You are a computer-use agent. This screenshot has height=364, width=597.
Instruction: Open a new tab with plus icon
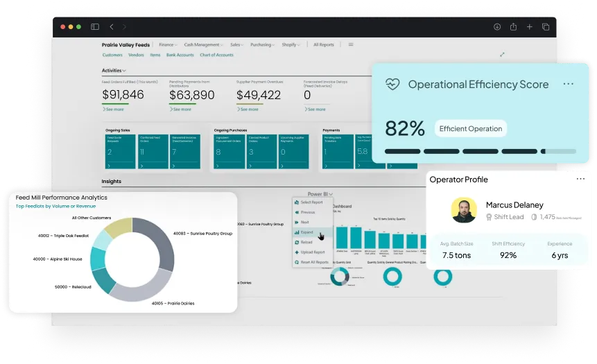[x=529, y=27]
